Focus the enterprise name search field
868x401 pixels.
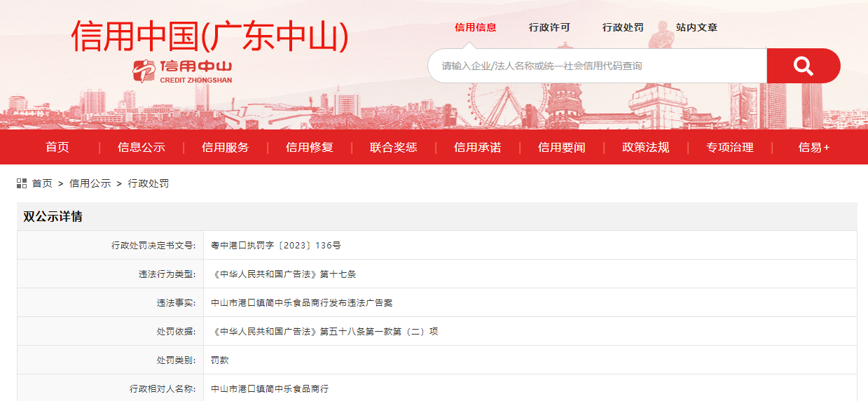point(597,66)
